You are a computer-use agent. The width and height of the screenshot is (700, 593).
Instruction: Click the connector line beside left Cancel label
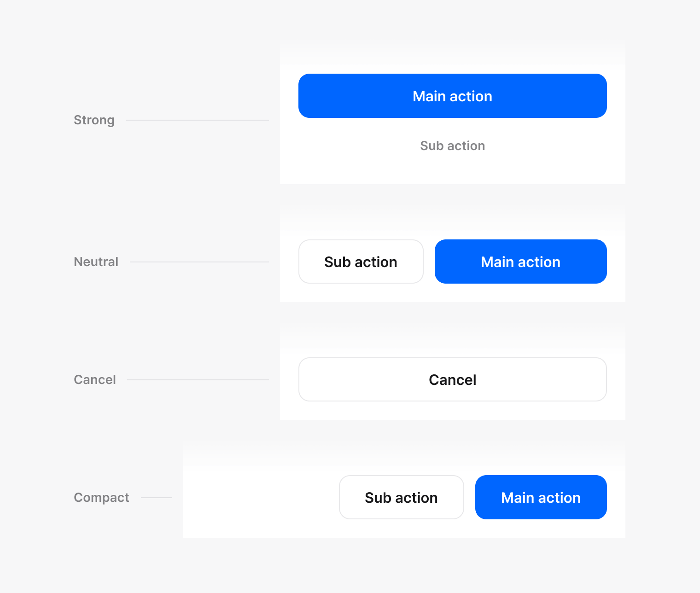[198, 380]
